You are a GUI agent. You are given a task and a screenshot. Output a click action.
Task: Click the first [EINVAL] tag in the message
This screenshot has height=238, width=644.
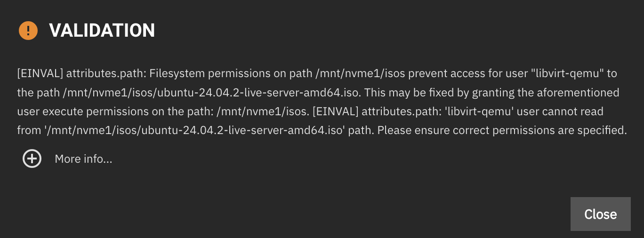40,74
